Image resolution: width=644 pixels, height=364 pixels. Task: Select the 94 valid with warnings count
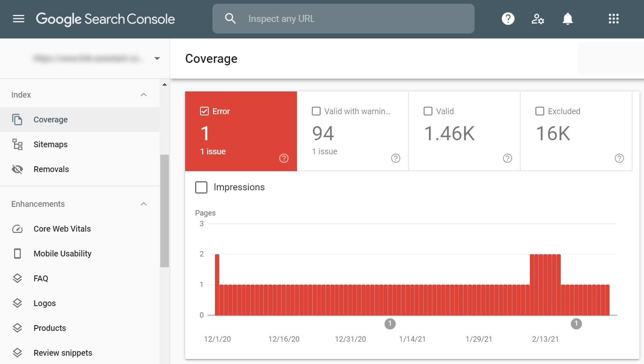(x=323, y=134)
